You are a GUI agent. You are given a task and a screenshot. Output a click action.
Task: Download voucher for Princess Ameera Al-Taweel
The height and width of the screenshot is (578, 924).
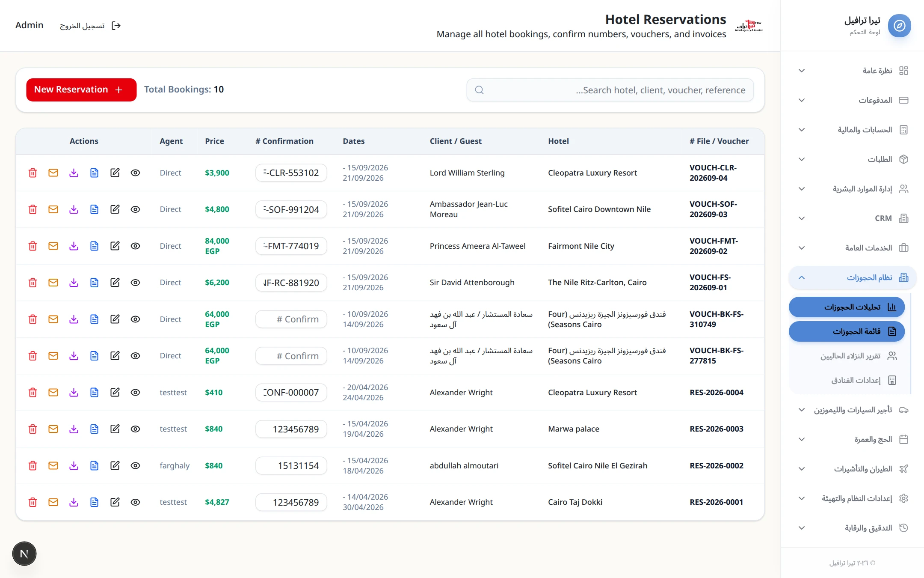74,246
